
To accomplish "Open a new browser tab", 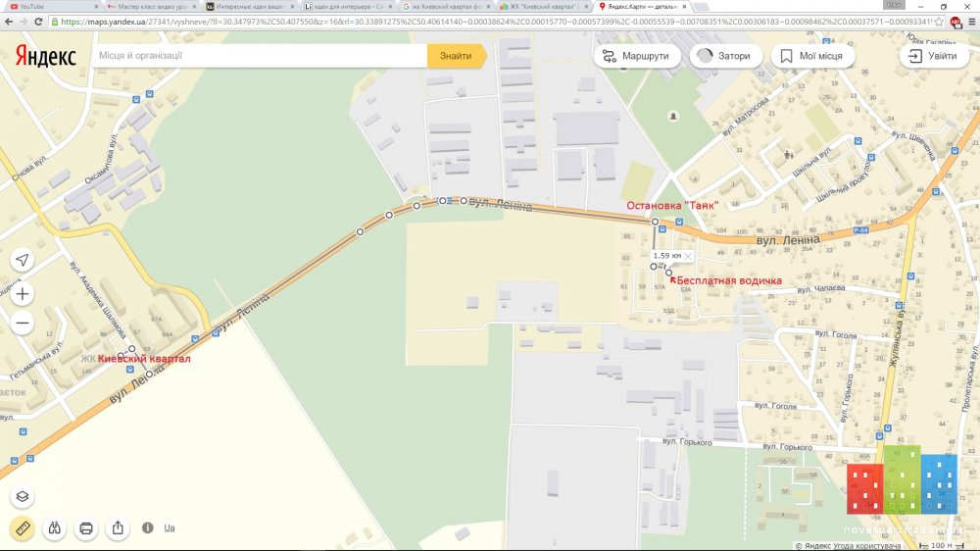I will point(702,6).
